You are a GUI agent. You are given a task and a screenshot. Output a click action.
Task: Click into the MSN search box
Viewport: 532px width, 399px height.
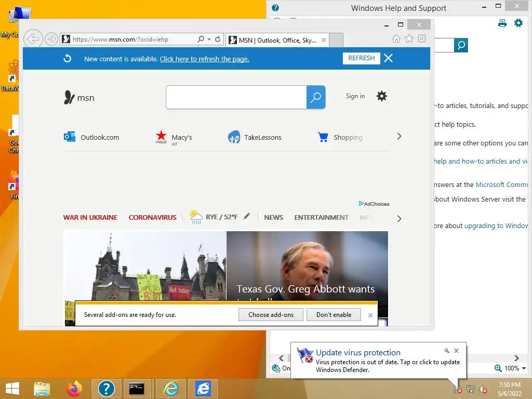pos(236,97)
